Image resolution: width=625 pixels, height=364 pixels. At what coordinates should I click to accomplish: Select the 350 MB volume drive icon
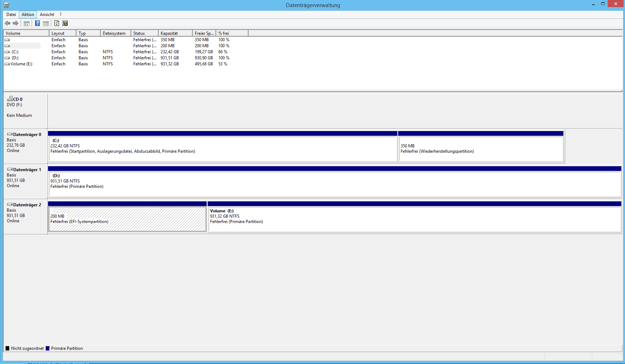pos(7,40)
